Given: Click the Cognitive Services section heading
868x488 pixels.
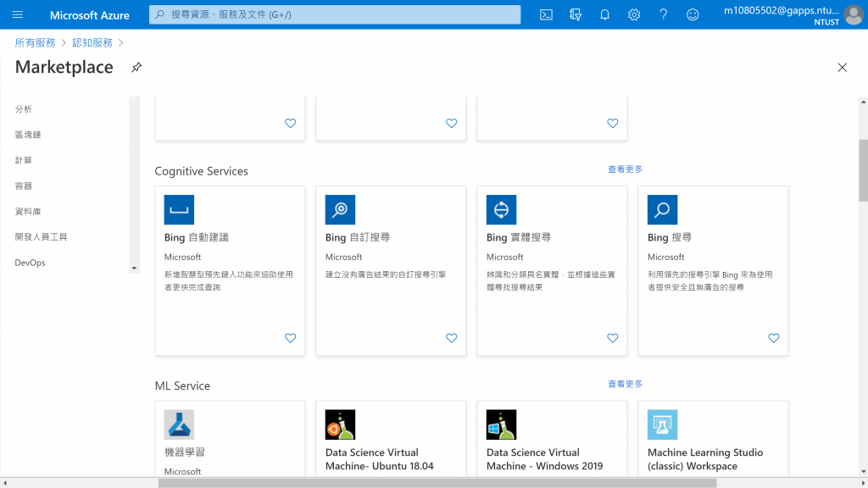Looking at the screenshot, I should (201, 171).
